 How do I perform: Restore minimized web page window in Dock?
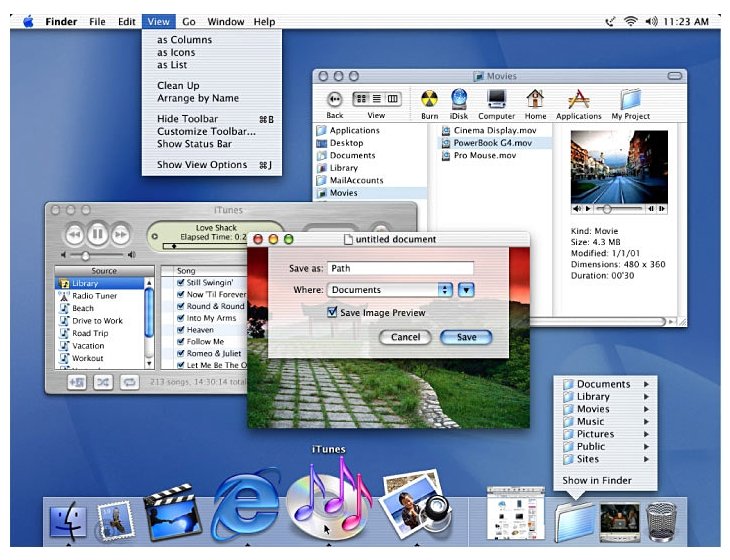515,513
